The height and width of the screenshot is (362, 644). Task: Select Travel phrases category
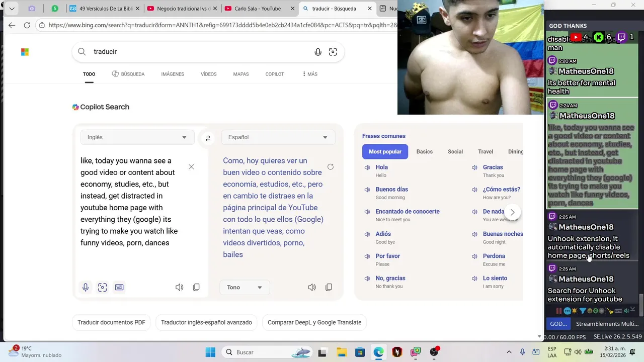(486, 152)
